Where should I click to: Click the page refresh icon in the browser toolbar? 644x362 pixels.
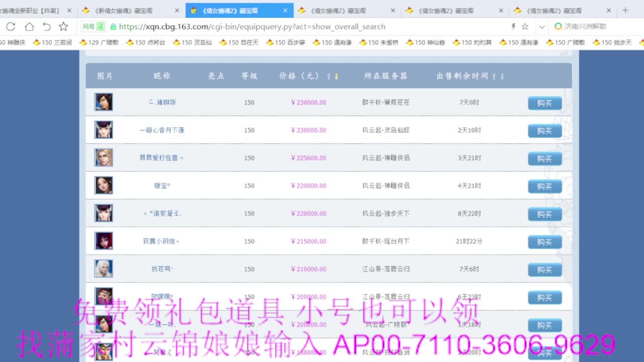click(x=10, y=27)
